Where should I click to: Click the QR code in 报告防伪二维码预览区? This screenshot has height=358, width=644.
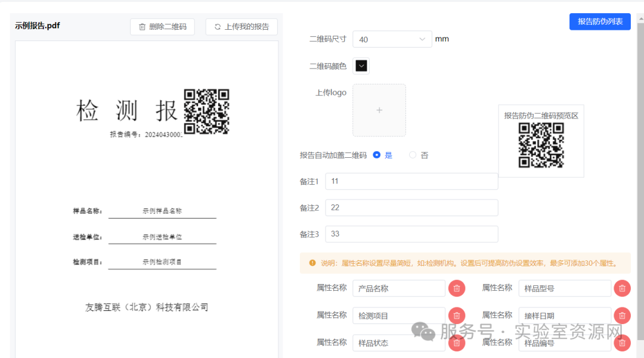pyautogui.click(x=541, y=145)
